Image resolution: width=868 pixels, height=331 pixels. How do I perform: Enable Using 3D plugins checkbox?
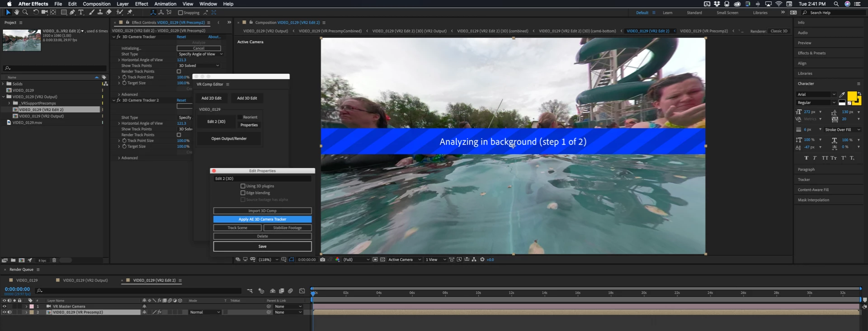[243, 186]
